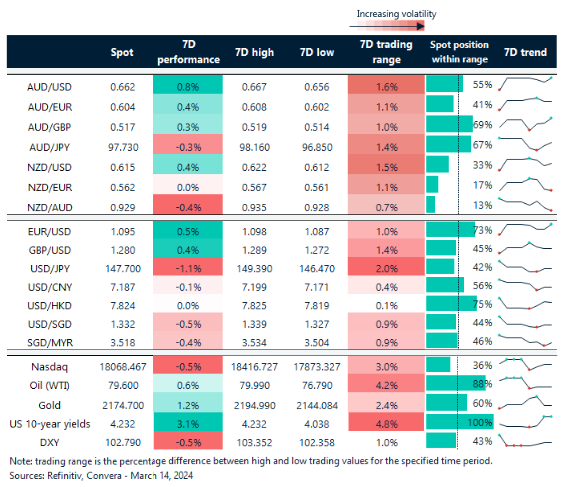Select the US 10-year yields 3.1% performance cell
Image resolution: width=565 pixels, height=487 pixels.
click(188, 424)
